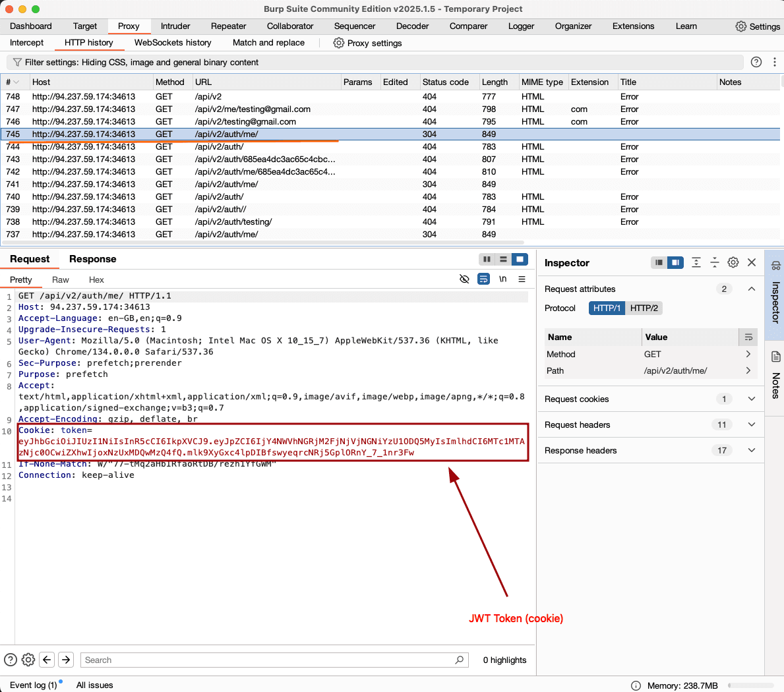Switch to the Intruder tab
The image size is (784, 692).
(x=175, y=26)
